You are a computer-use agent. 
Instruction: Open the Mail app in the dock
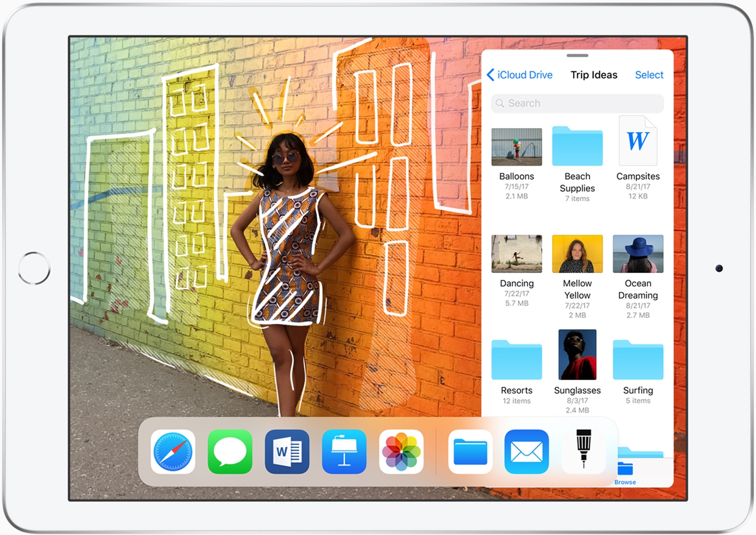(x=527, y=451)
